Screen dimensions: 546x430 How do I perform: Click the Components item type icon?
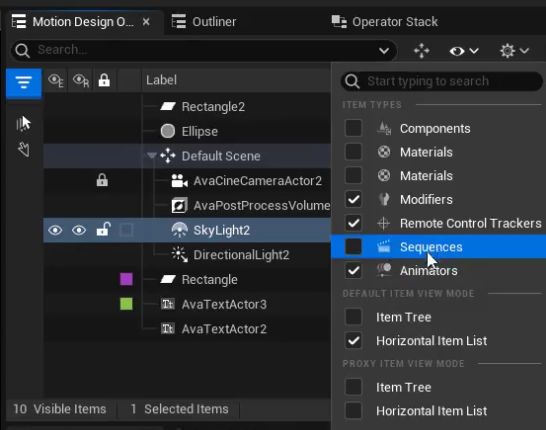[x=384, y=128]
